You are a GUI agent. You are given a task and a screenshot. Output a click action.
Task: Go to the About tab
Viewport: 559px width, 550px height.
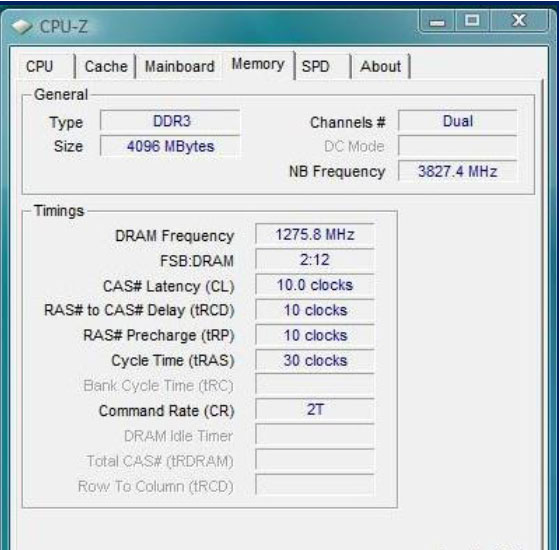click(381, 66)
